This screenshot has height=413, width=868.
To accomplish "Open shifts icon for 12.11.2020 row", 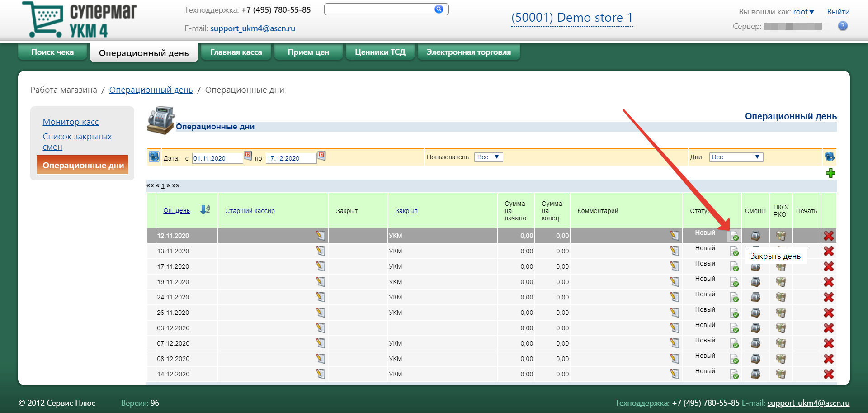I will tap(755, 236).
